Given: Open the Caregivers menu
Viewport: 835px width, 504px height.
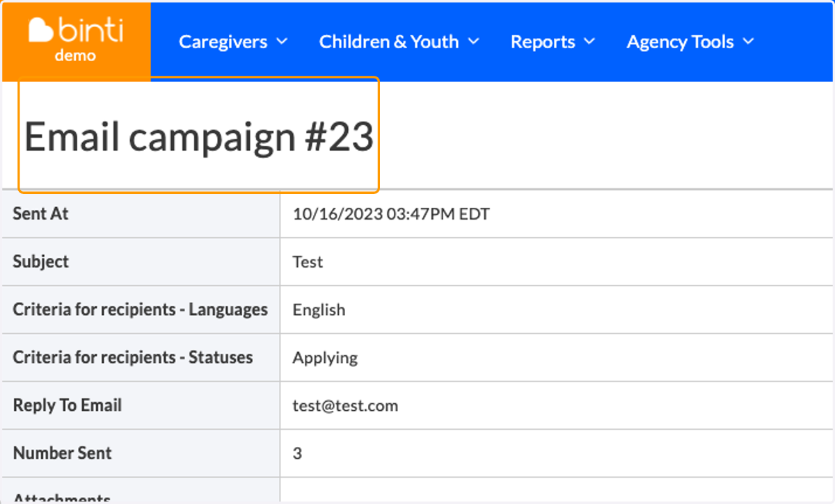Looking at the screenshot, I should click(x=233, y=42).
